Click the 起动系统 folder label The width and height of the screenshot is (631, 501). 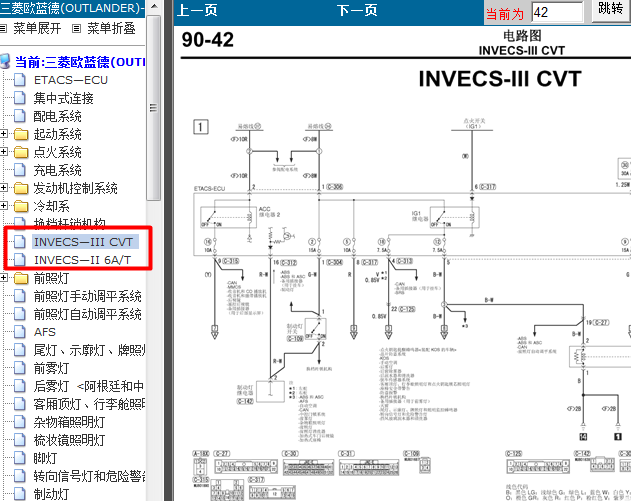coord(58,134)
